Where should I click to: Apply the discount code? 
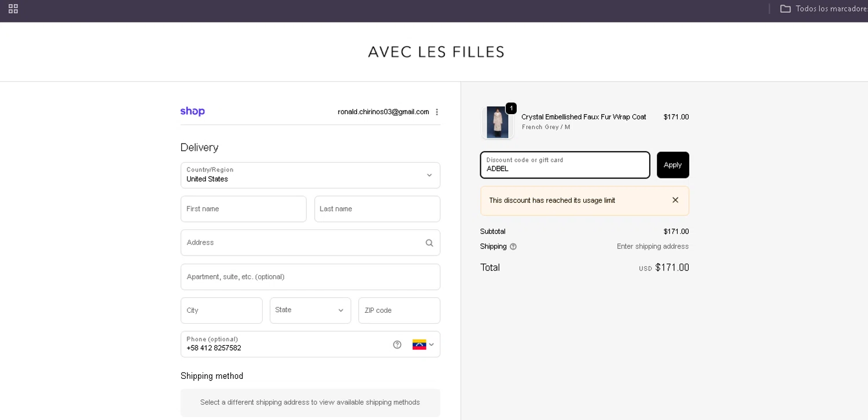tap(673, 165)
